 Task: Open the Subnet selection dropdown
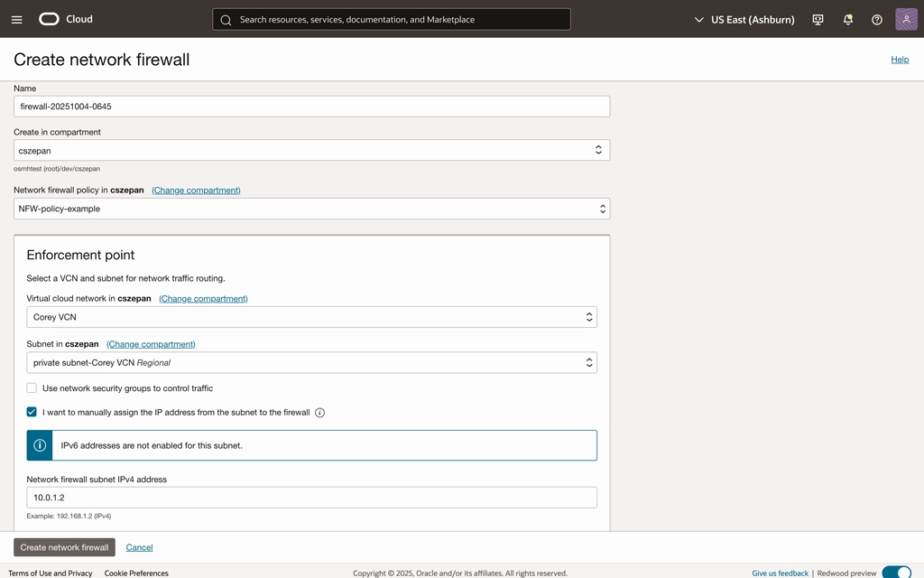click(x=311, y=363)
